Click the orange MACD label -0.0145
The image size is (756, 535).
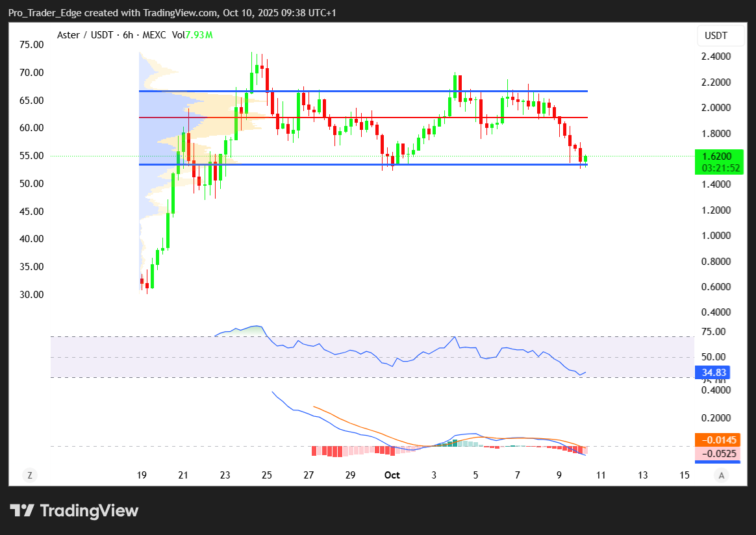click(716, 440)
